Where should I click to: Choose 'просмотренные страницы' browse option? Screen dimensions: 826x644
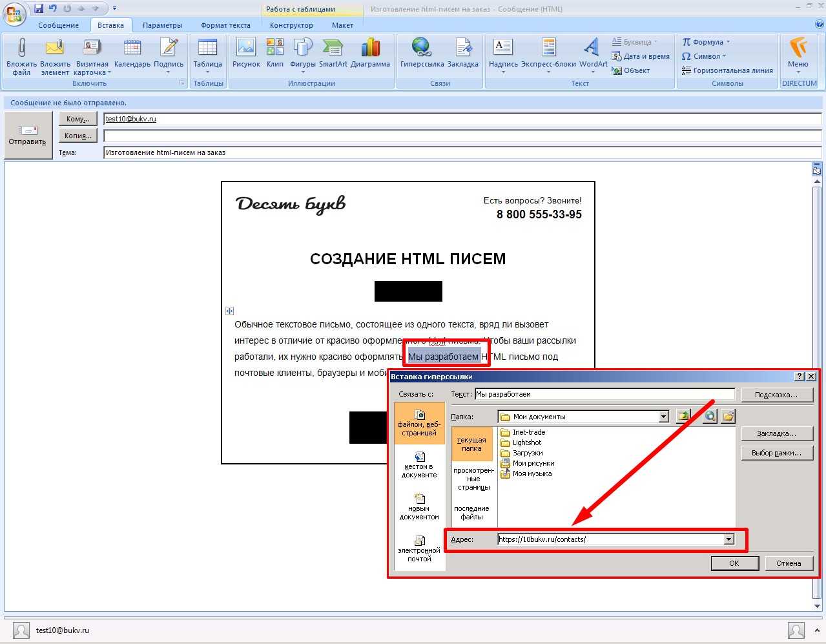(473, 478)
